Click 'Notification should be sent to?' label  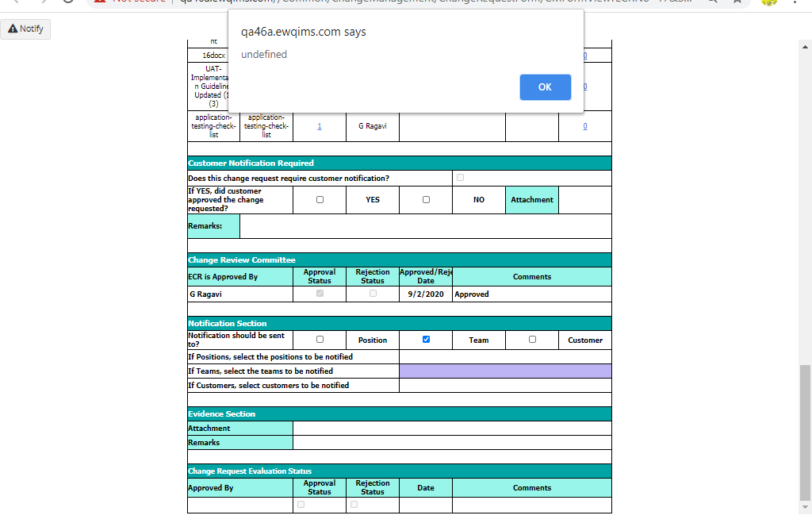point(236,340)
